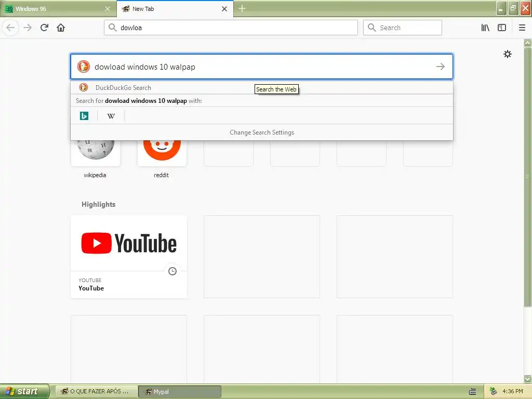Viewport: 532px width, 399px height.
Task: Select the Mypal taskbar button
Action: [x=180, y=392]
